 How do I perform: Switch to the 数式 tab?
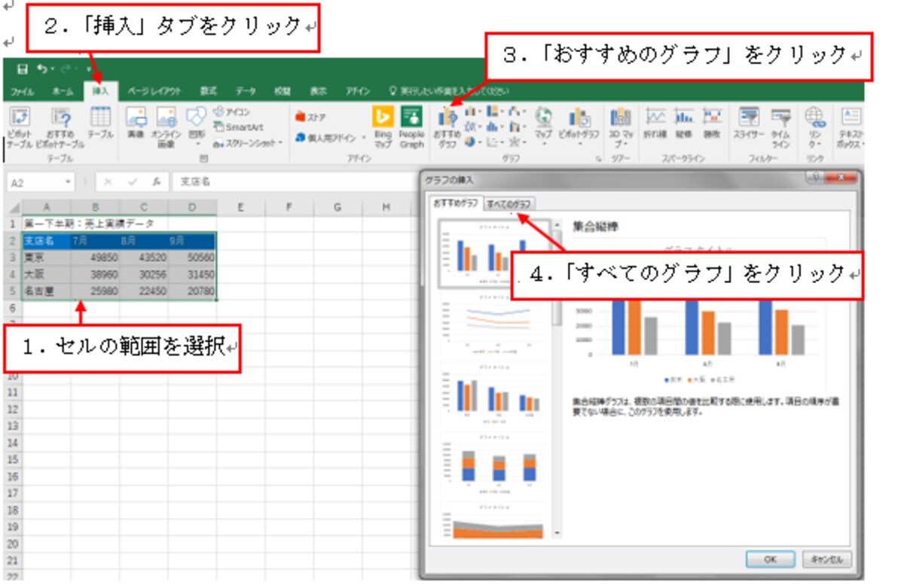click(209, 91)
